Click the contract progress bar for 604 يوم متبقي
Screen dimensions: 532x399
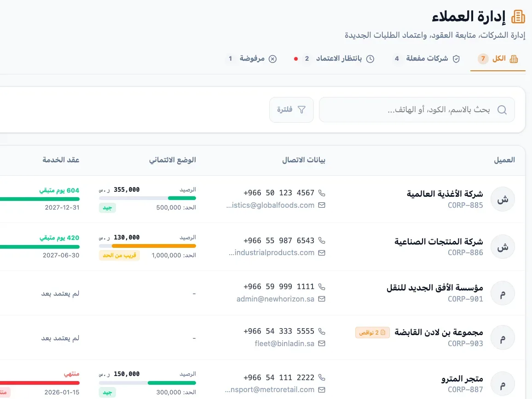40,199
